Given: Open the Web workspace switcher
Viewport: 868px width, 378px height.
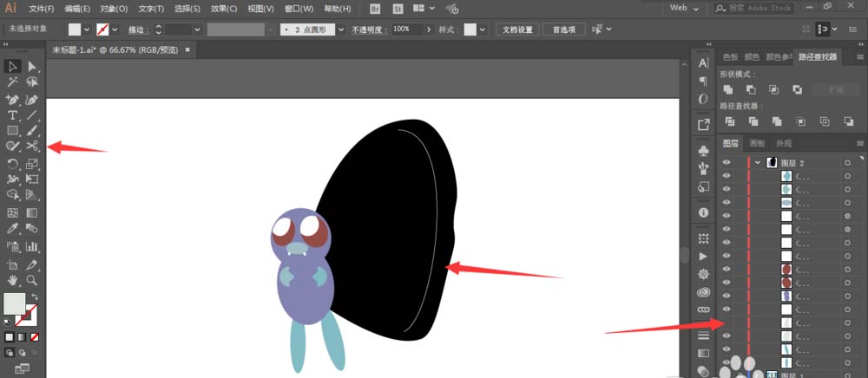Looking at the screenshot, I should (x=685, y=9).
